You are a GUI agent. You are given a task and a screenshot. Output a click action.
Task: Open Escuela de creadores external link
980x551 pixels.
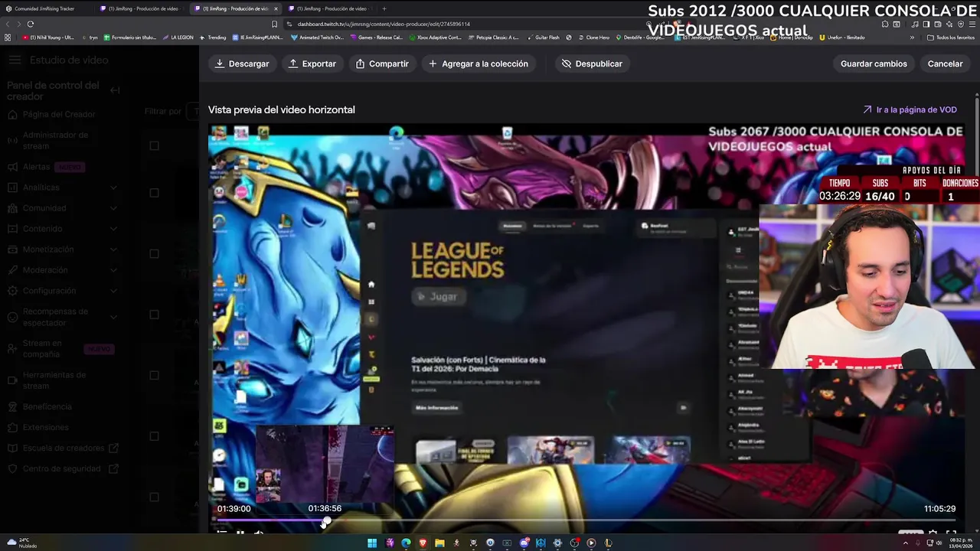pyautogui.click(x=61, y=448)
